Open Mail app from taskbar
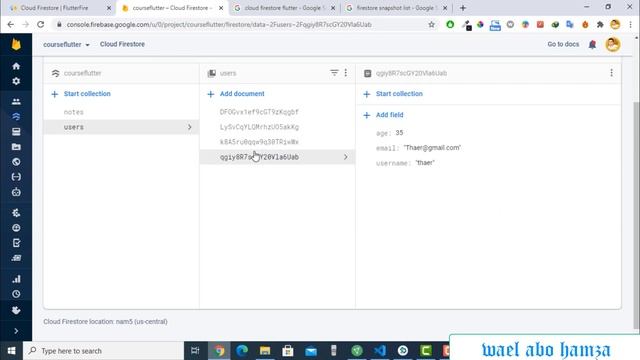The width and height of the screenshot is (640, 360). [x=311, y=351]
